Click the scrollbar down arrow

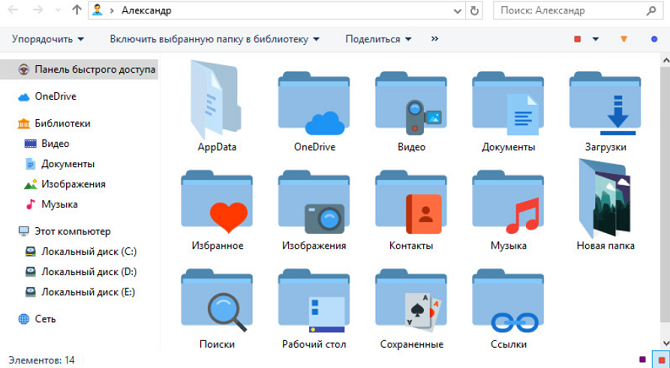point(665,343)
